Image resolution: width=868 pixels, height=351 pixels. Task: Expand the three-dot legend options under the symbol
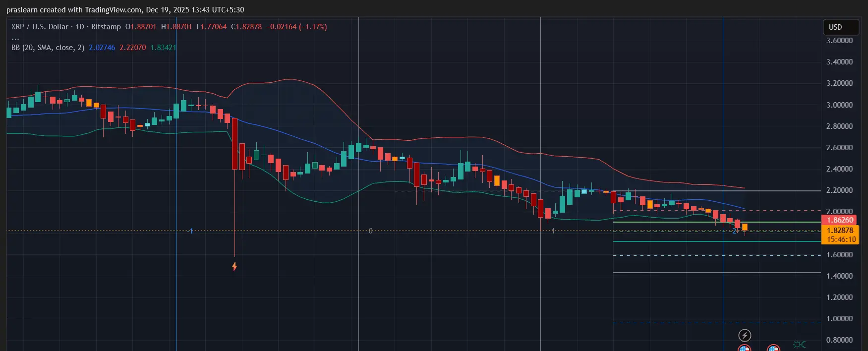pyautogui.click(x=15, y=38)
